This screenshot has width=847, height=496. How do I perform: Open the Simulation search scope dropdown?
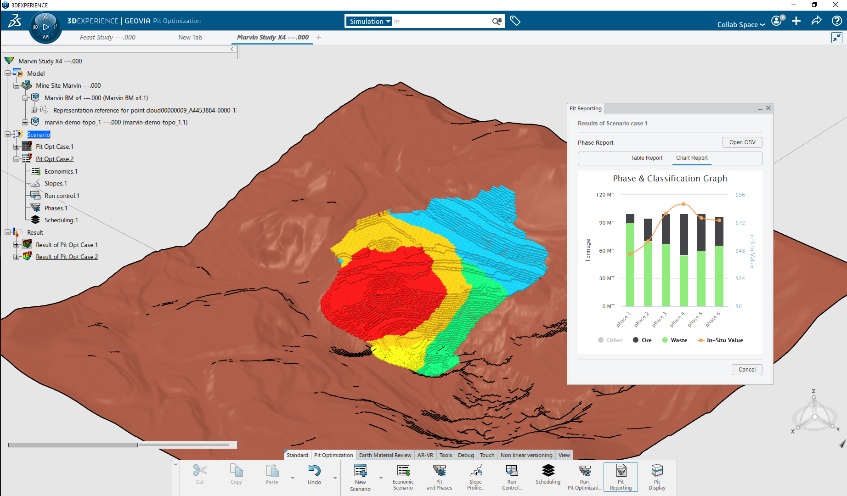[369, 22]
